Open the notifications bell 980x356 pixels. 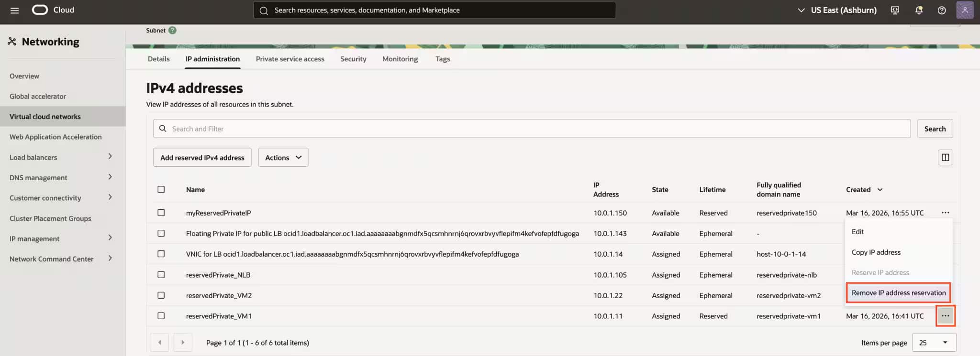tap(919, 10)
